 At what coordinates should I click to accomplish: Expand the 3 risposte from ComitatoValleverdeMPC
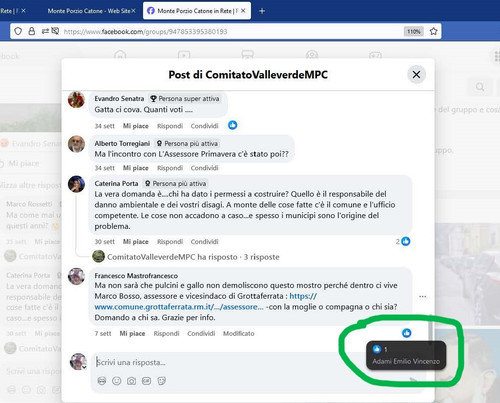(x=193, y=257)
